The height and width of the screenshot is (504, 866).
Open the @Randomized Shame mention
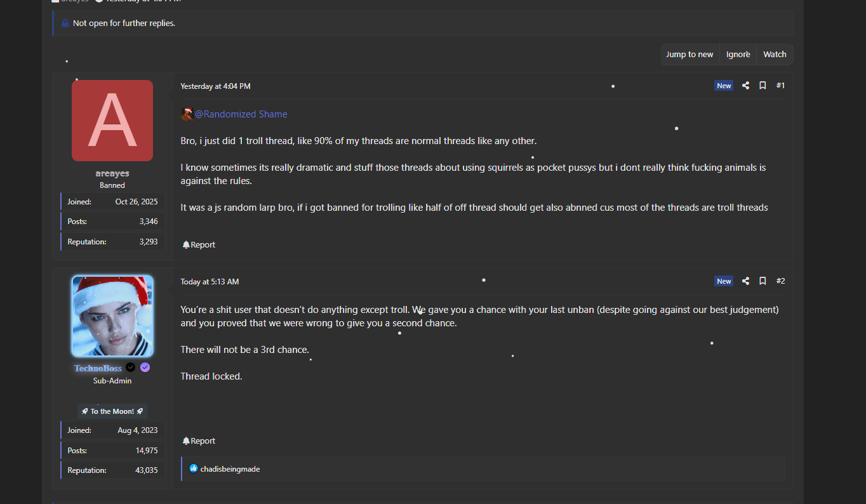(241, 114)
